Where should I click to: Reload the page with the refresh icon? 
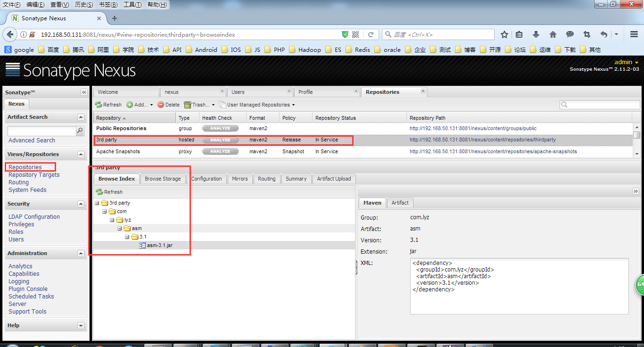[371, 34]
